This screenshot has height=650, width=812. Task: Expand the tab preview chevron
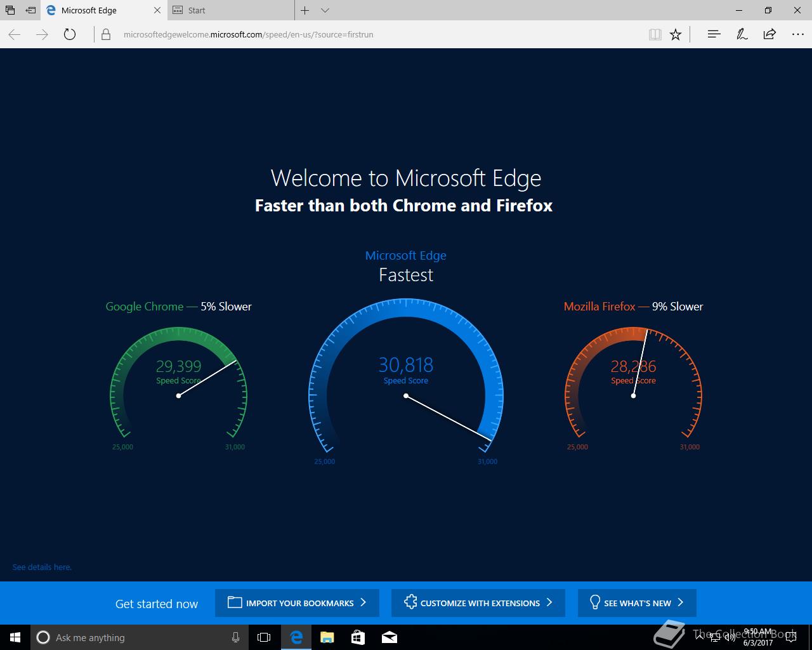325,10
